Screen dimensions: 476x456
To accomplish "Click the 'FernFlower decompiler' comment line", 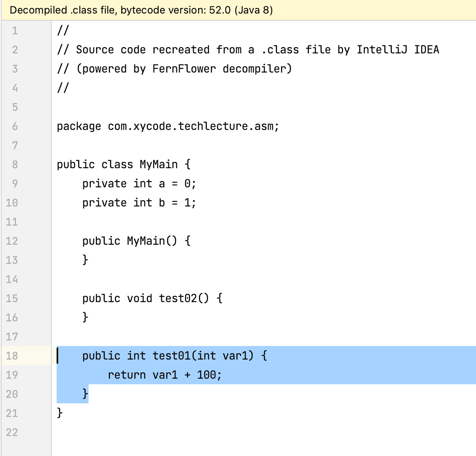I will click(x=184, y=69).
